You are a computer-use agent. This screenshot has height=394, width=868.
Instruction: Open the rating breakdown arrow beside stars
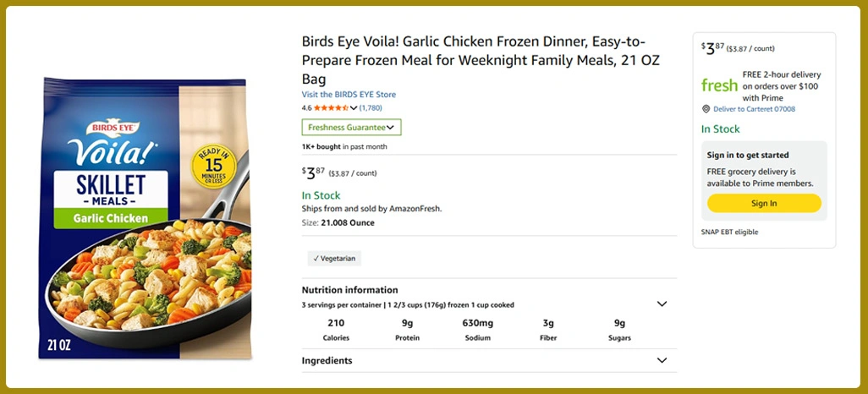coord(354,108)
